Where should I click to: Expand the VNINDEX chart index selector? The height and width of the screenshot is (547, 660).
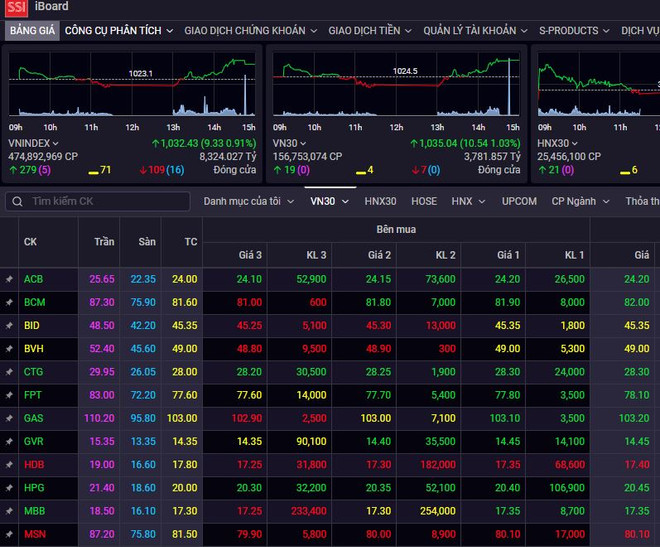pyautogui.click(x=57, y=143)
